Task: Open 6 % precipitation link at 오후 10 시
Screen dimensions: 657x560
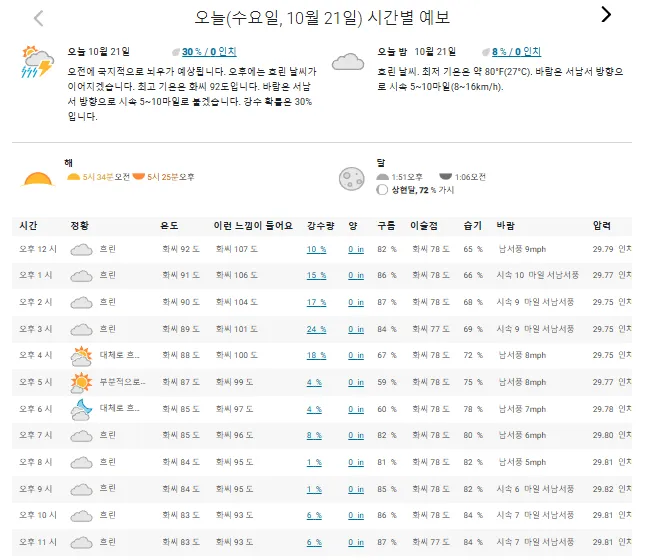Action: (314, 516)
